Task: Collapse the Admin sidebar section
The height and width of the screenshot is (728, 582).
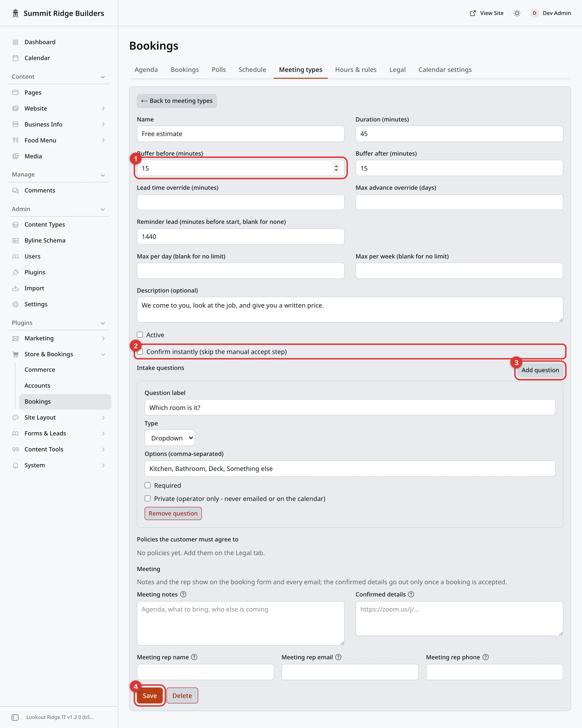Action: point(103,209)
